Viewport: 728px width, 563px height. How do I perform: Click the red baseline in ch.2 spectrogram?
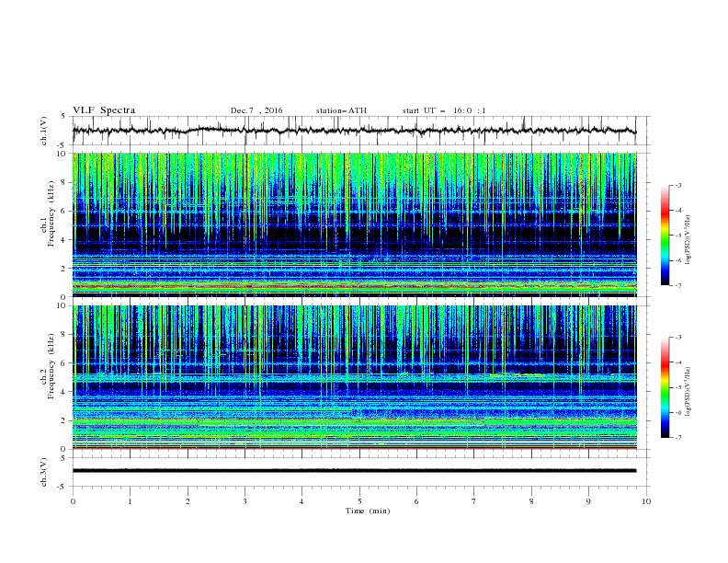(354, 448)
